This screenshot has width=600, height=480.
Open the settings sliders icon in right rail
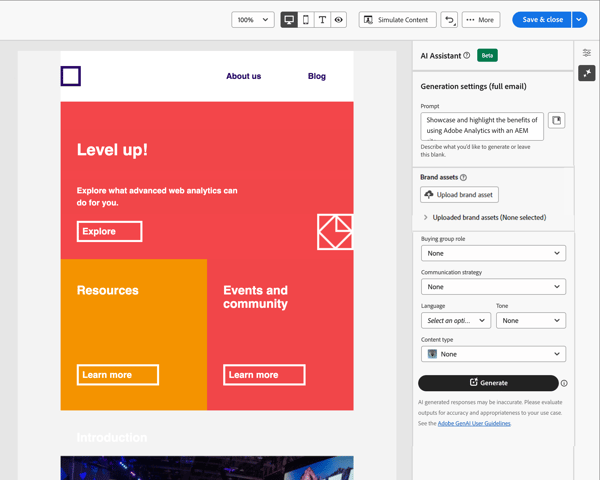[587, 53]
